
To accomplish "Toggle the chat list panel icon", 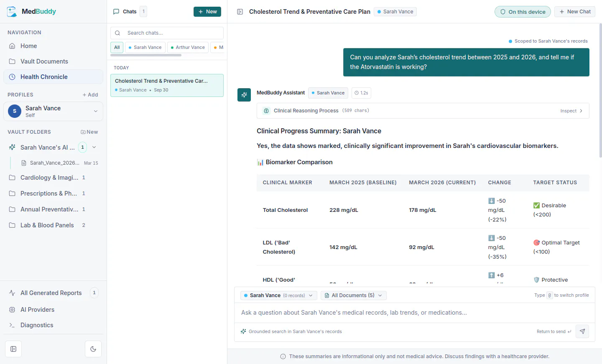I will click(240, 12).
